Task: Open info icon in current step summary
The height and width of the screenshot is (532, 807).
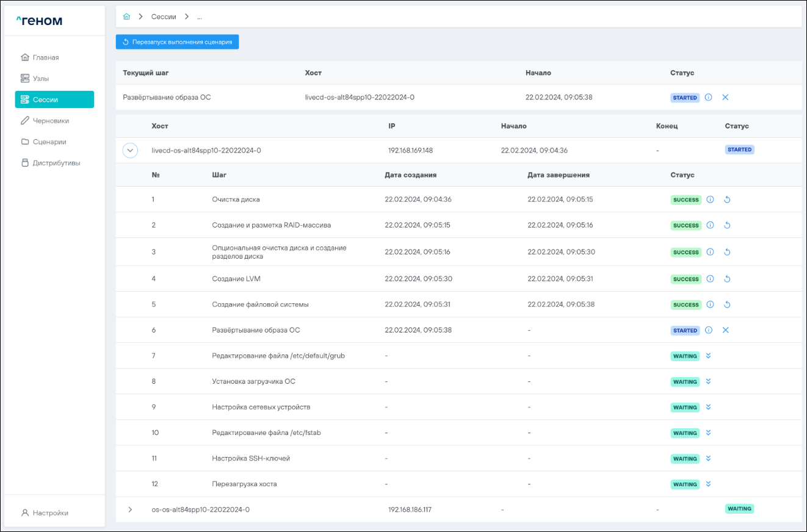Action: coord(709,97)
